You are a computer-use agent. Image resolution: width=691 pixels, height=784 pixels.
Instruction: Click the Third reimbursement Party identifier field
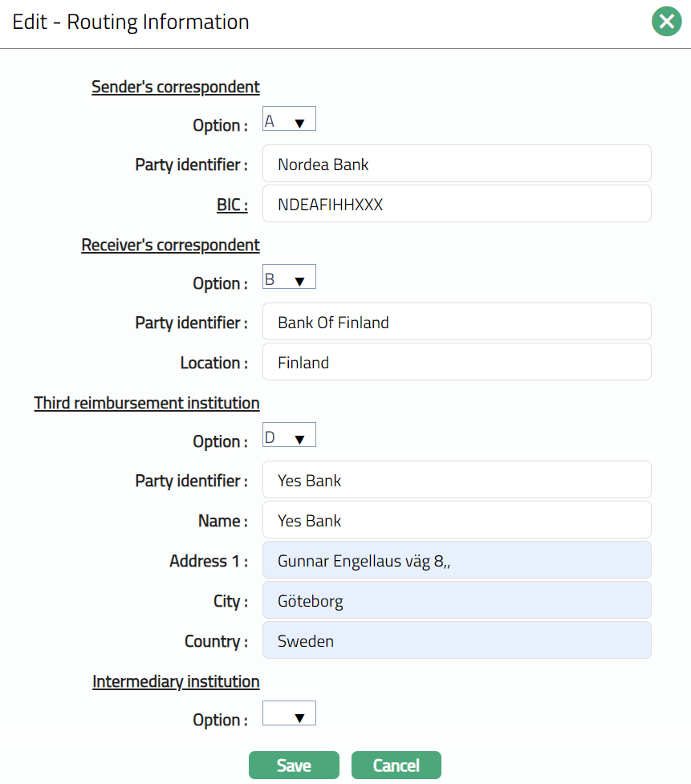pyautogui.click(x=457, y=480)
